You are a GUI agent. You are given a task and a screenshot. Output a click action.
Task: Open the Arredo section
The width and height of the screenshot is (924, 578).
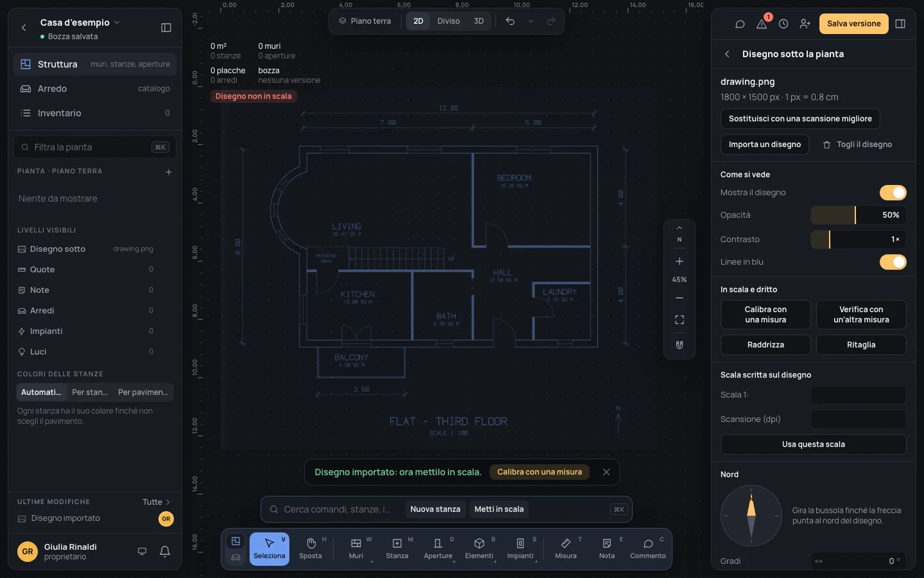[x=95, y=89]
